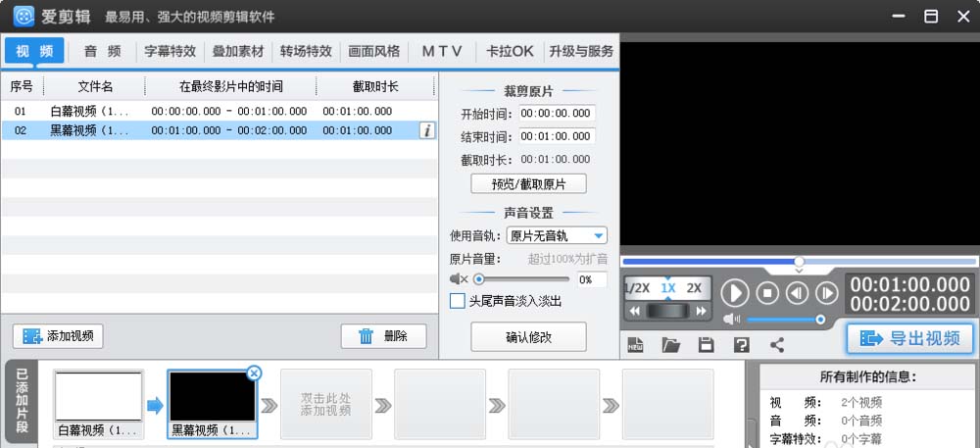Click the 0个音频 entry in the info panel
Image resolution: width=980 pixels, height=448 pixels.
point(861,421)
